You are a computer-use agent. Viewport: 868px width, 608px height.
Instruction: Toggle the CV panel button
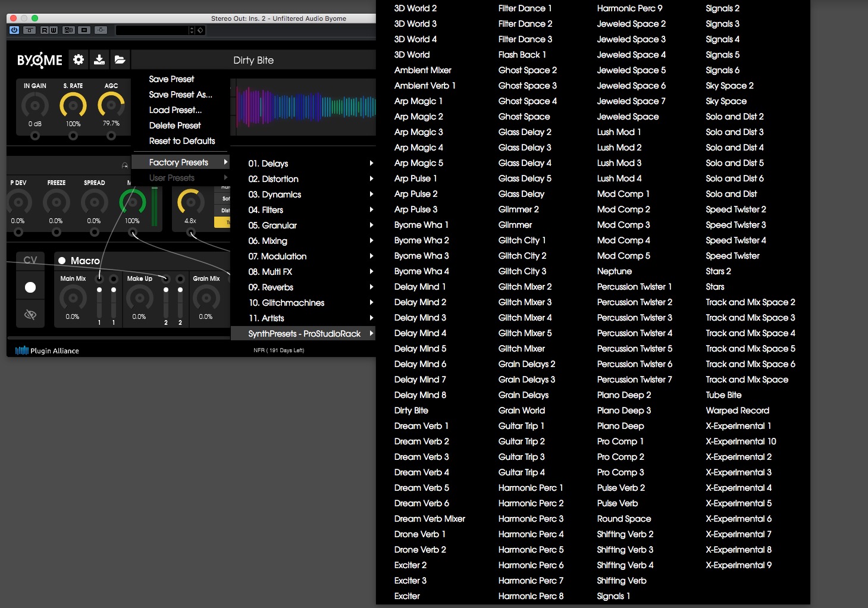click(30, 260)
